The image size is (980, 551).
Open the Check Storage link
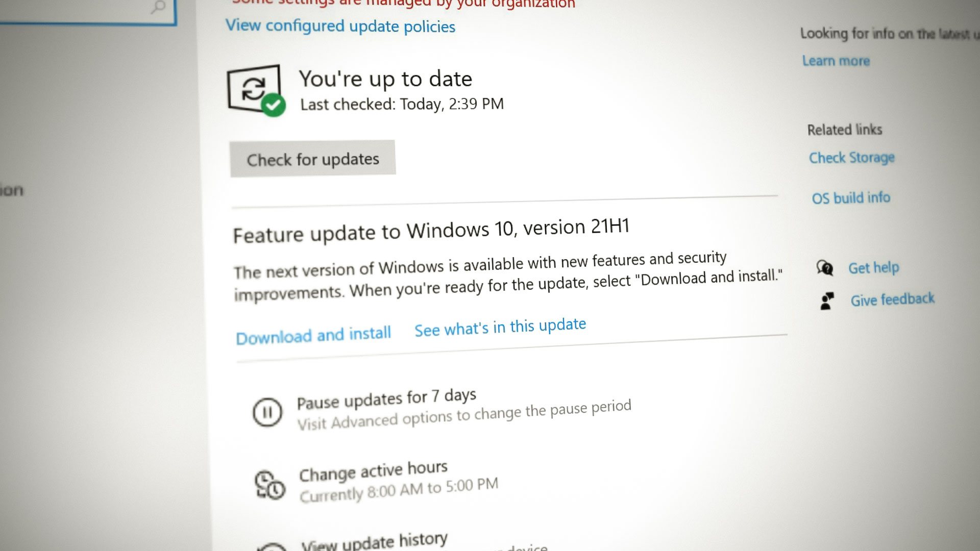coord(851,158)
